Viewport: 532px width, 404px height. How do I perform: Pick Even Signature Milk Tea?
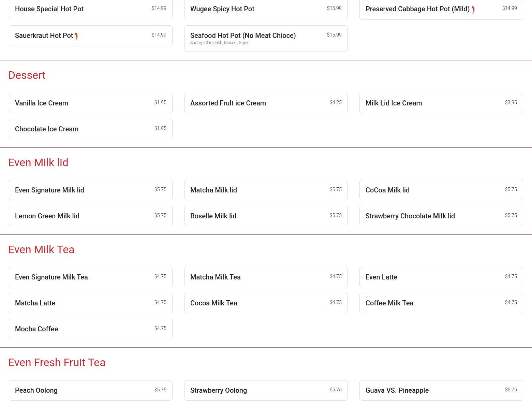click(x=90, y=277)
